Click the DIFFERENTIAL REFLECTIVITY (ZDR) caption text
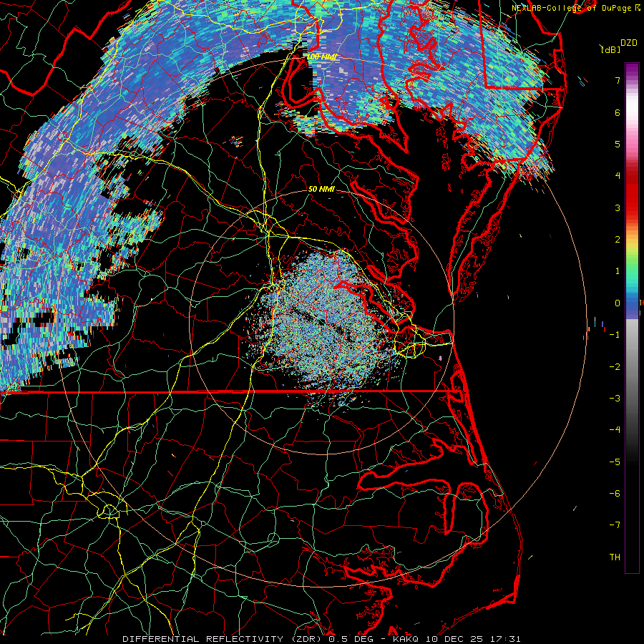 click(223, 639)
